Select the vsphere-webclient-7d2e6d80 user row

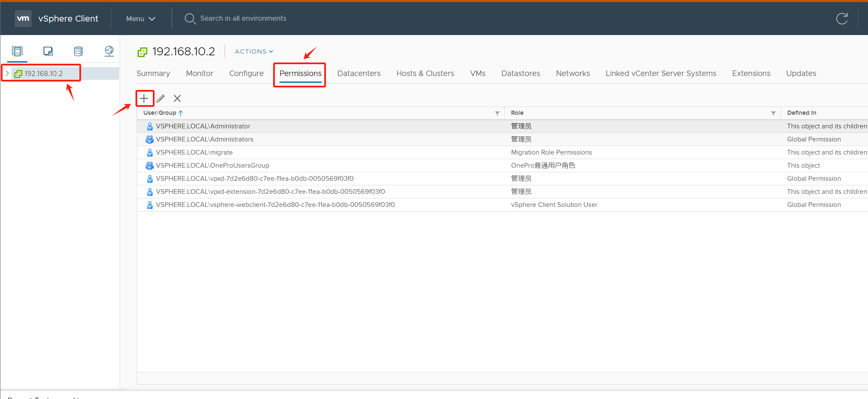click(x=502, y=205)
